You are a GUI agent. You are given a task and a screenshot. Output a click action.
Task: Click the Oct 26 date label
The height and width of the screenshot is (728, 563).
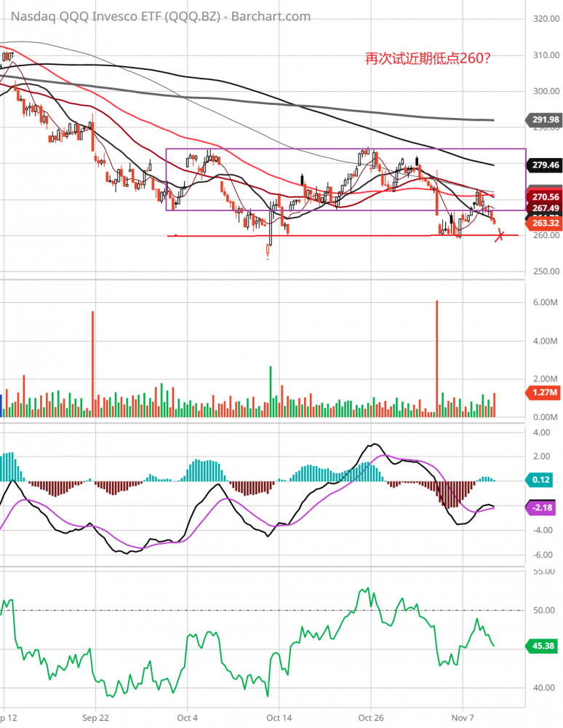(x=370, y=717)
